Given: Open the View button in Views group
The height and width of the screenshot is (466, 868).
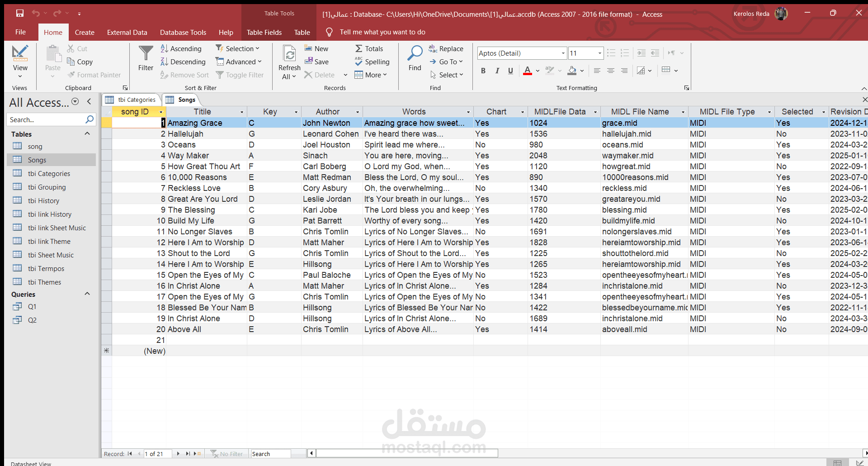Looking at the screenshot, I should pyautogui.click(x=20, y=61).
